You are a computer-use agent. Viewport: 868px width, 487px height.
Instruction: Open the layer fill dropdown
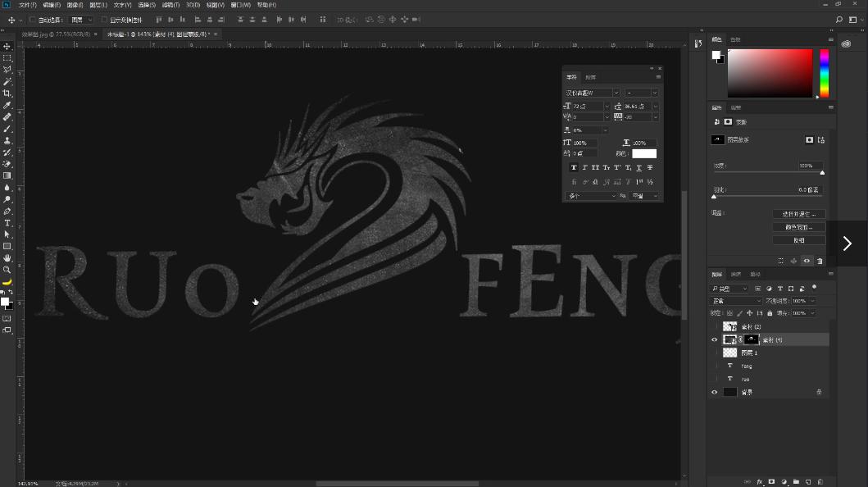(812, 313)
